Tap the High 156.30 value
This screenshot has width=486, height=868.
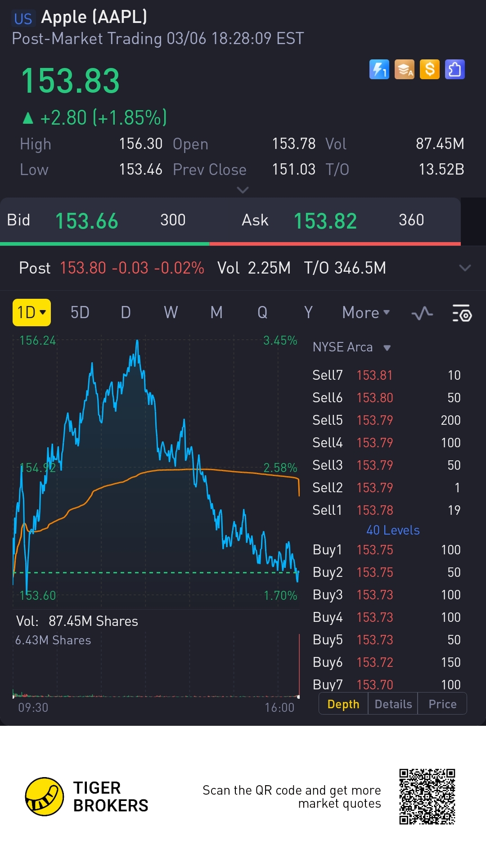pos(140,144)
